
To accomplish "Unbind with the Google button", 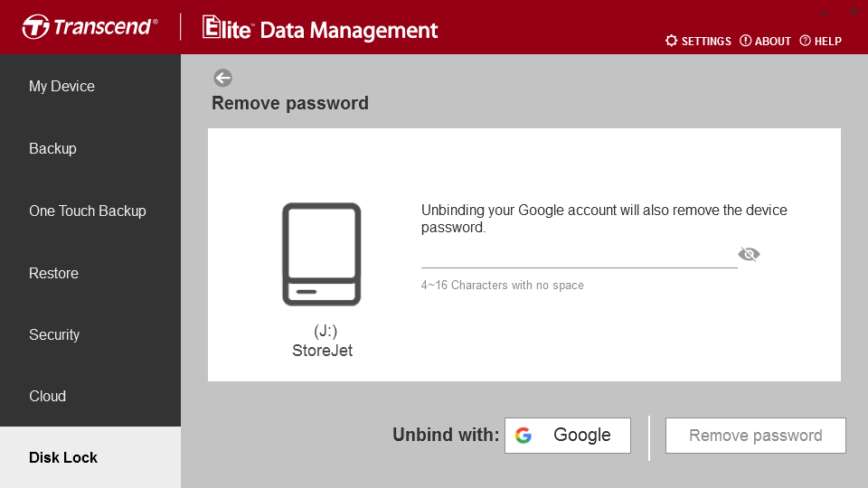I will click(x=568, y=436).
